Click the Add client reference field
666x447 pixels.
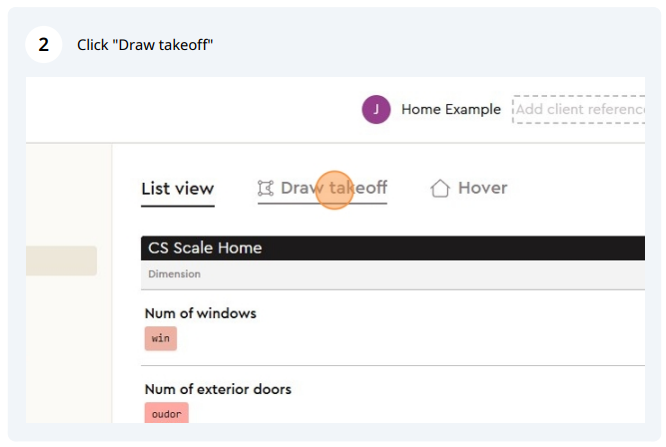(579, 110)
